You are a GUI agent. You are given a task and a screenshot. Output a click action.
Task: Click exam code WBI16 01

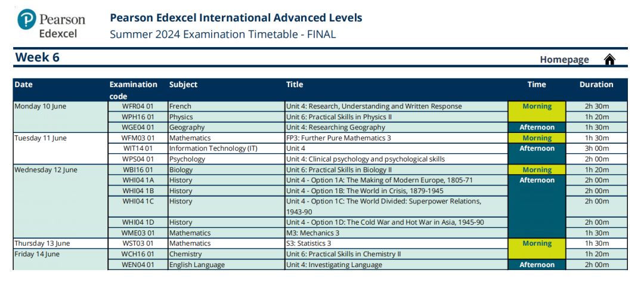pos(138,169)
